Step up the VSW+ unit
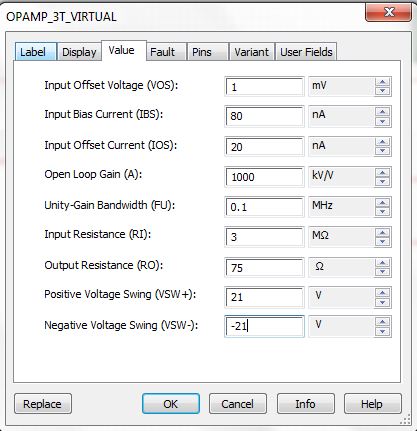The height and width of the screenshot is (431, 417). [x=382, y=293]
